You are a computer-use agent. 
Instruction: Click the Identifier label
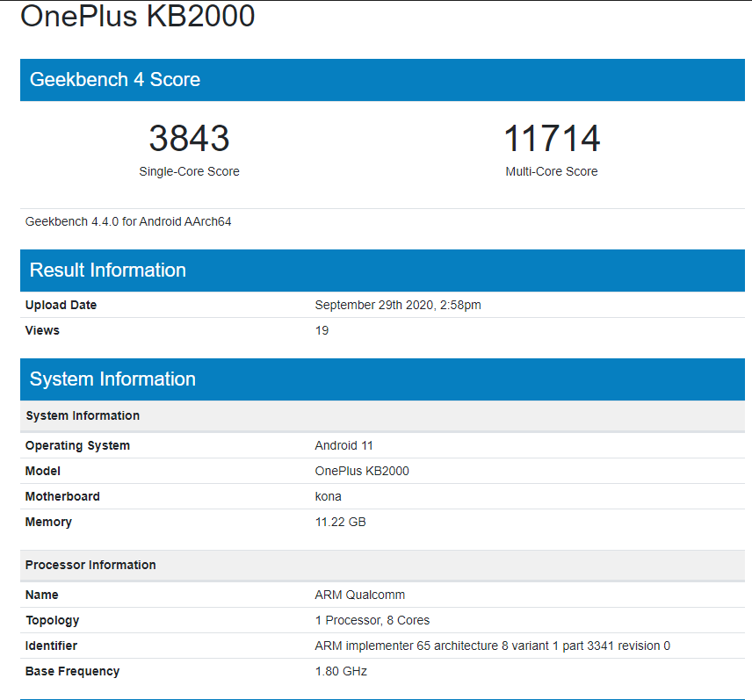pyautogui.click(x=51, y=646)
